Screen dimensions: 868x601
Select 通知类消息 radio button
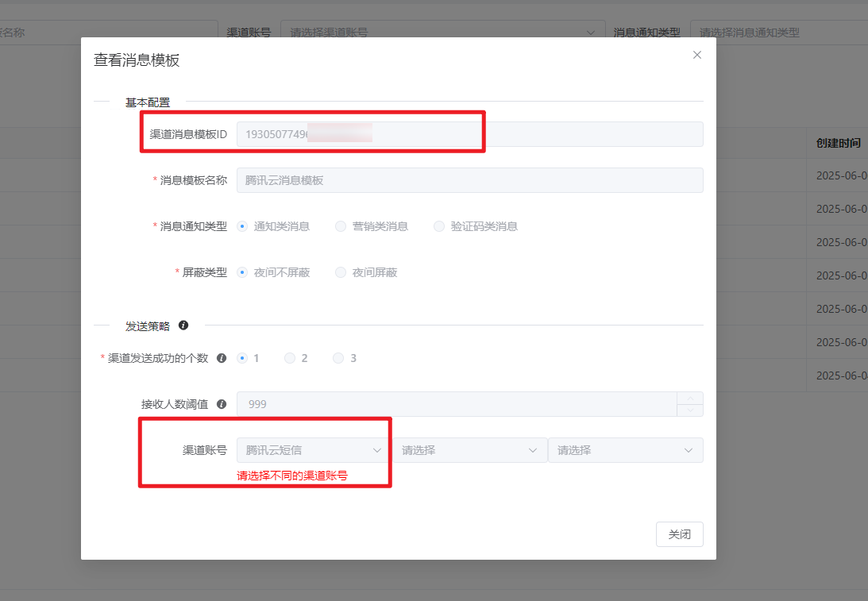(x=242, y=226)
